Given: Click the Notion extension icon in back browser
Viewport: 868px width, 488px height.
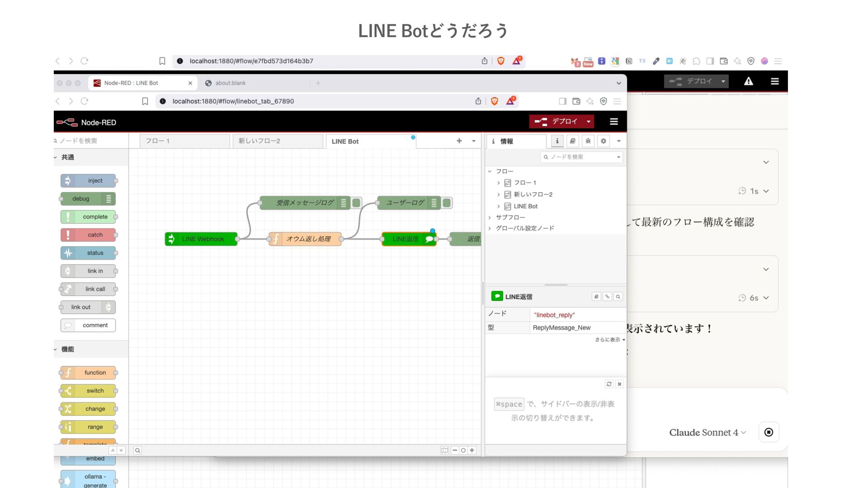Looking at the screenshot, I should click(x=629, y=61).
